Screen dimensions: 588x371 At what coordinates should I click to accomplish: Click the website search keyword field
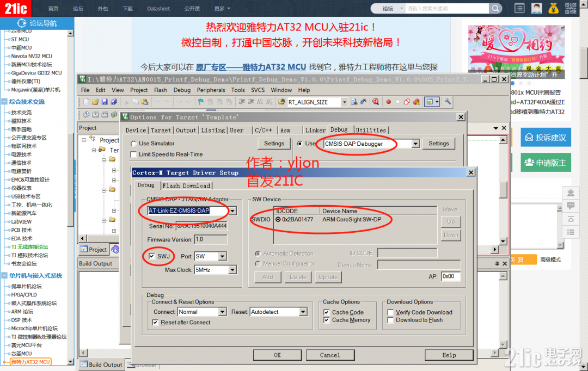tap(447, 8)
